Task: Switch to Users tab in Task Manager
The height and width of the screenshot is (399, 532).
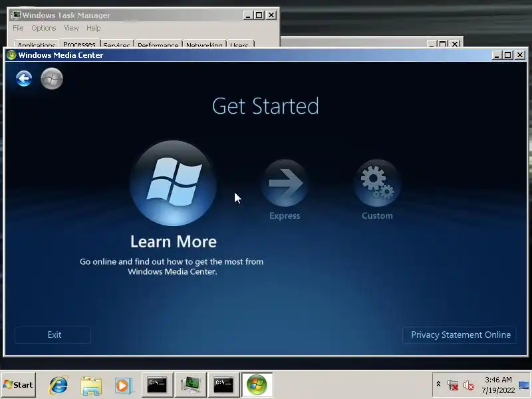Action: point(239,45)
